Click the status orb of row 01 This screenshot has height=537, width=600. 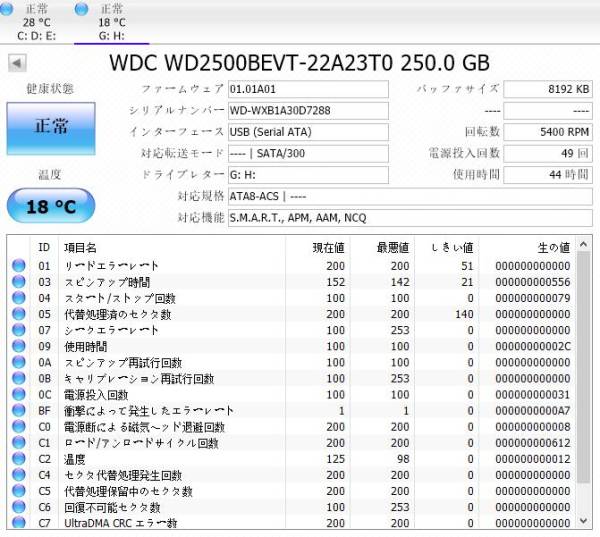click(x=18, y=266)
